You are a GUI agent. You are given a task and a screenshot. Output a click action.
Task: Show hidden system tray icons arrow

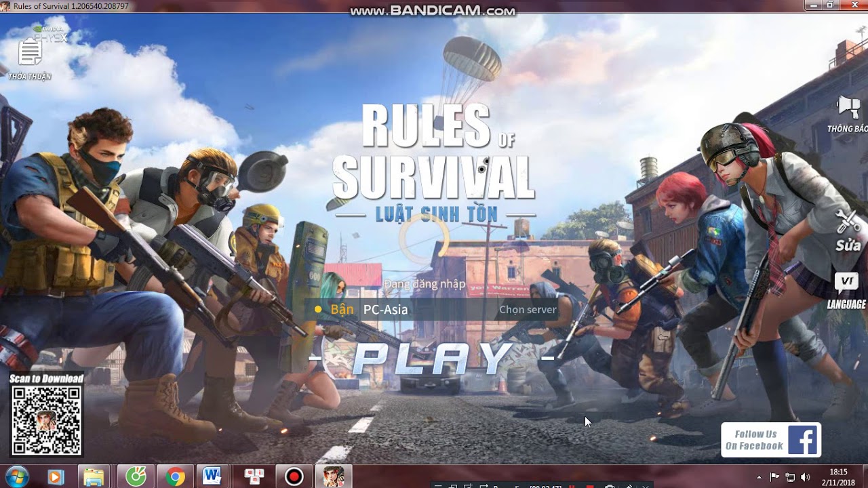point(759,476)
